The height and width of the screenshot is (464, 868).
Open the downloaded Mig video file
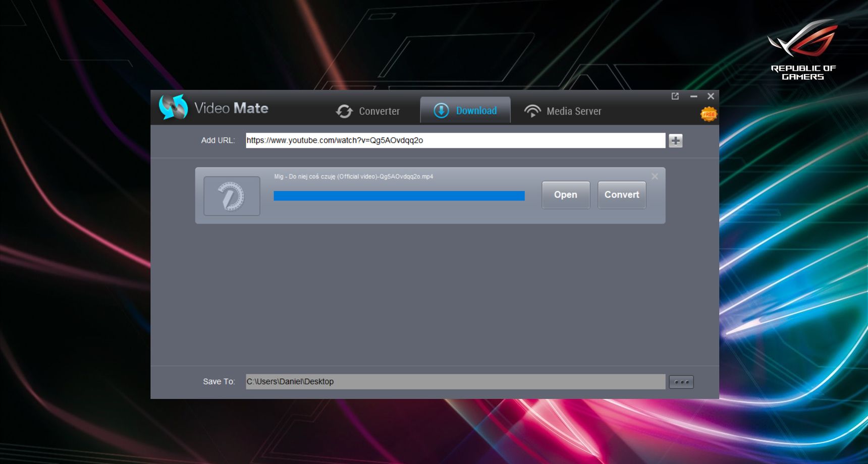tap(566, 195)
